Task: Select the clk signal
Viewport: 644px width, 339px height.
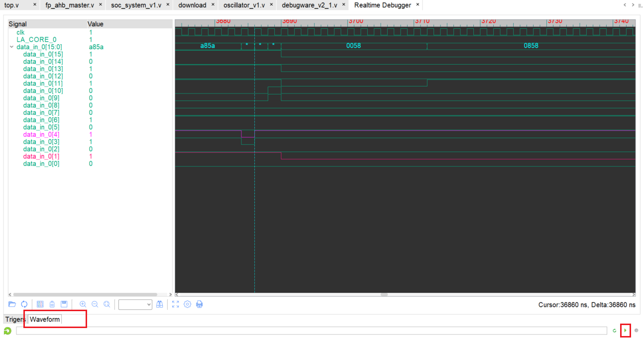Action: point(20,32)
